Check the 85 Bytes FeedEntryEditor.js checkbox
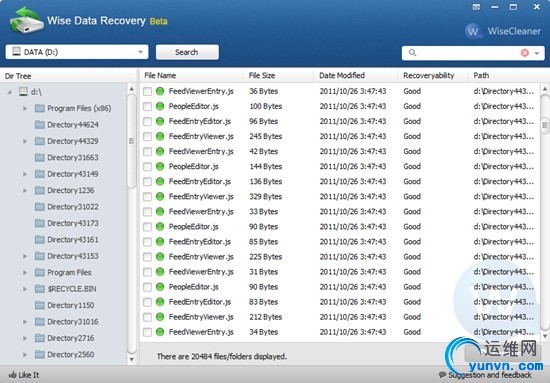The height and width of the screenshot is (383, 550). pos(147,242)
